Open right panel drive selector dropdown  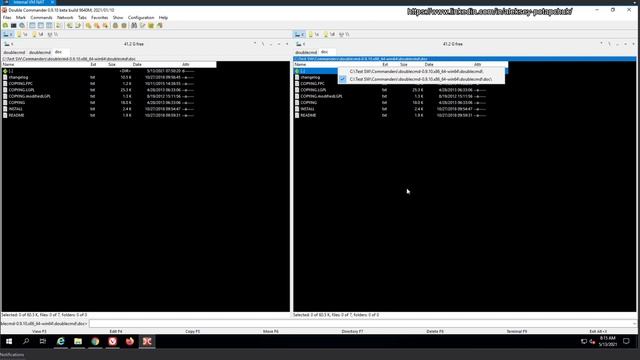(x=300, y=44)
